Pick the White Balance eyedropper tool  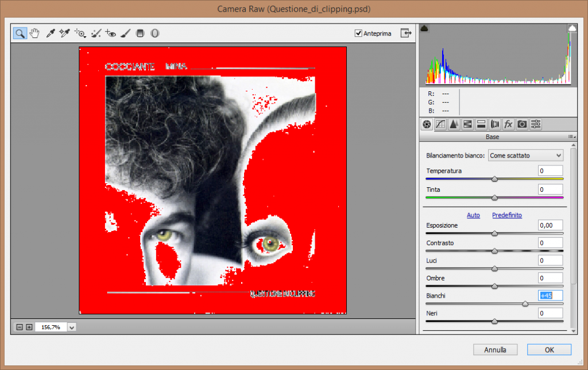(51, 33)
